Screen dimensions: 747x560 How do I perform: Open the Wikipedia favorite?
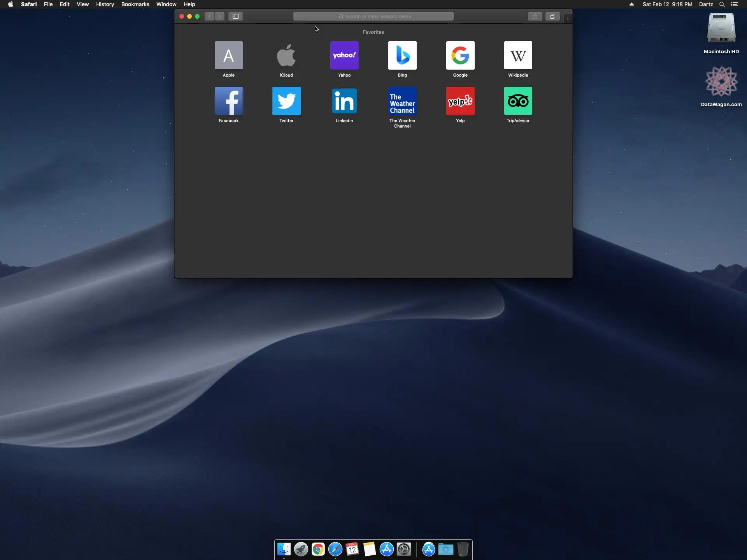pyautogui.click(x=518, y=56)
